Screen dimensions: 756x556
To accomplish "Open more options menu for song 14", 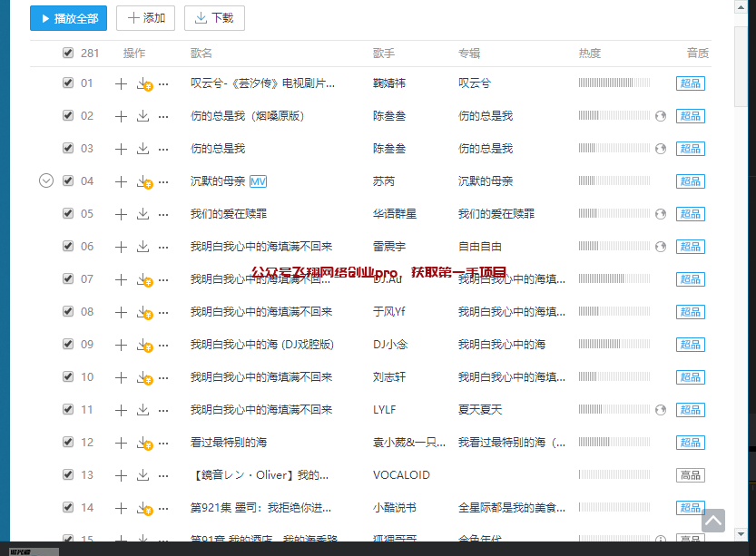I will click(x=163, y=508).
